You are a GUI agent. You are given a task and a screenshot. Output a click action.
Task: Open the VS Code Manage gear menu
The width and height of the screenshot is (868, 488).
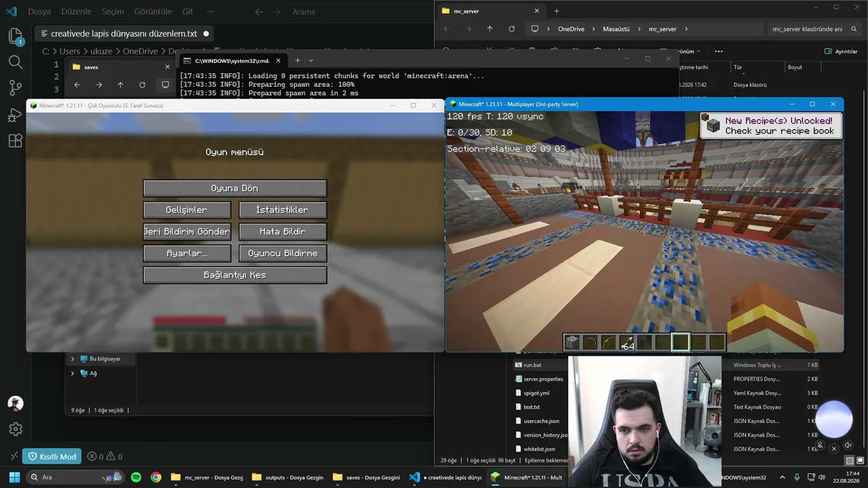point(15,429)
